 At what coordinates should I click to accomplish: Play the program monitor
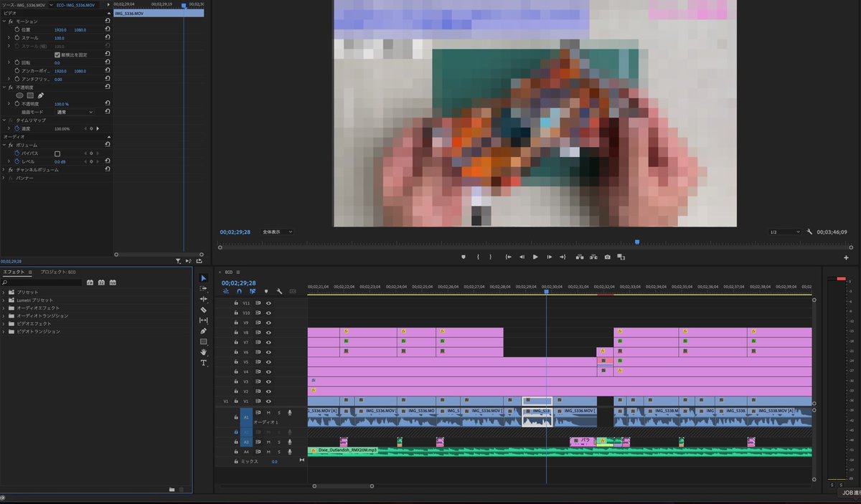pos(535,257)
